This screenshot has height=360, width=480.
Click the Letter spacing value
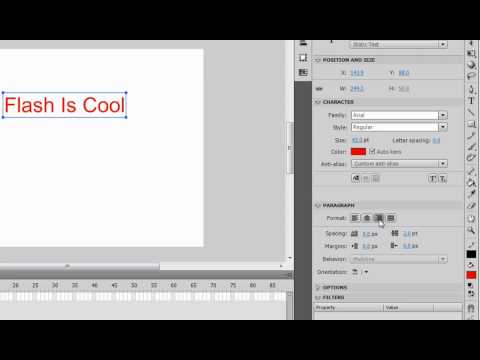(436, 140)
